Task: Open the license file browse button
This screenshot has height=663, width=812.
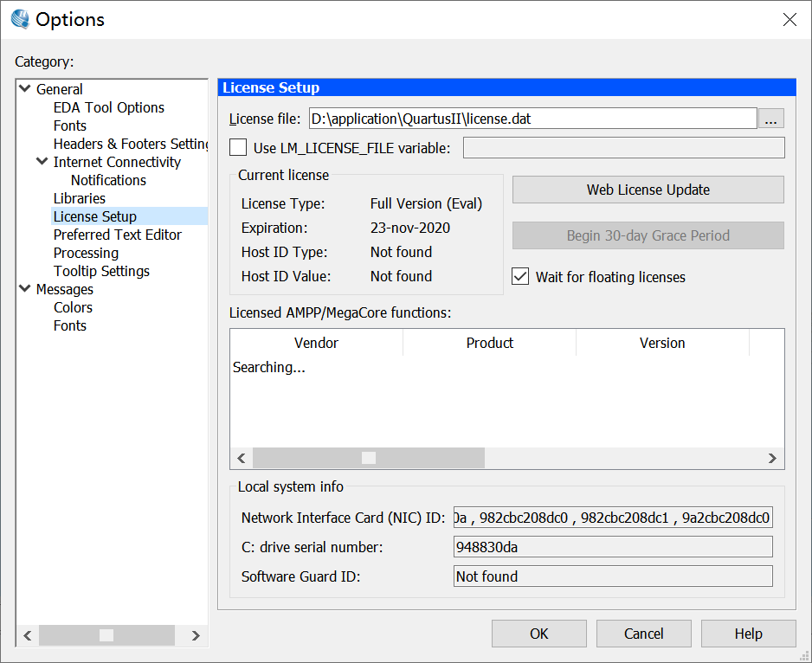Action: pyautogui.click(x=770, y=119)
